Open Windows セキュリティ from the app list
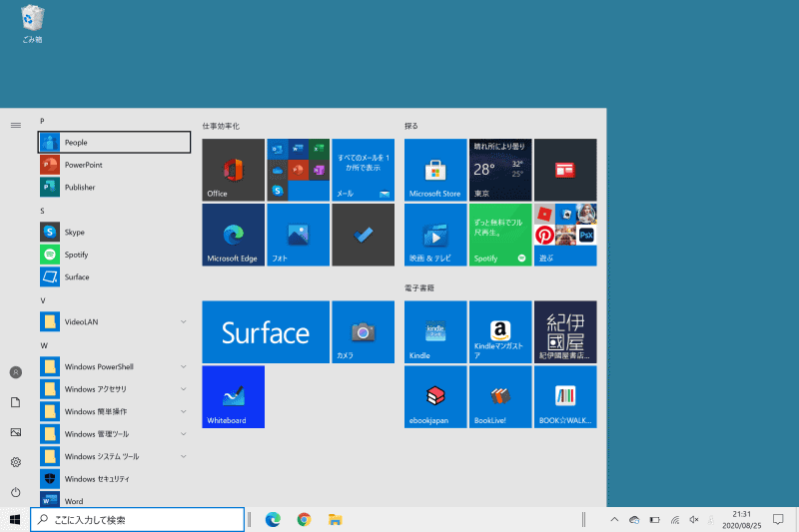Image resolution: width=799 pixels, height=532 pixels. 114,478
